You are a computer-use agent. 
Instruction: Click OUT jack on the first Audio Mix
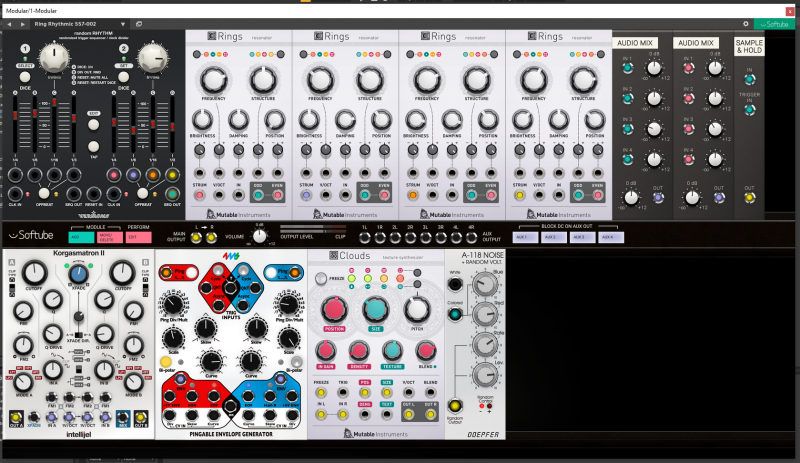(x=658, y=198)
